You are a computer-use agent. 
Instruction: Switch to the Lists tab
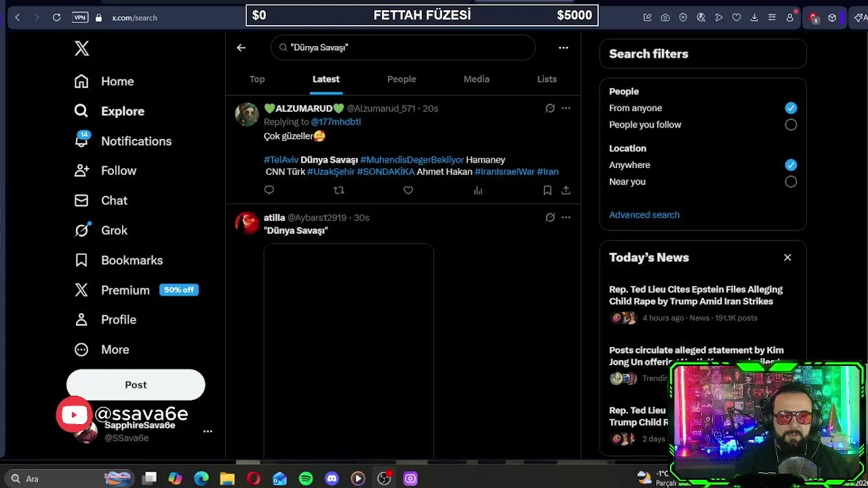click(x=547, y=79)
